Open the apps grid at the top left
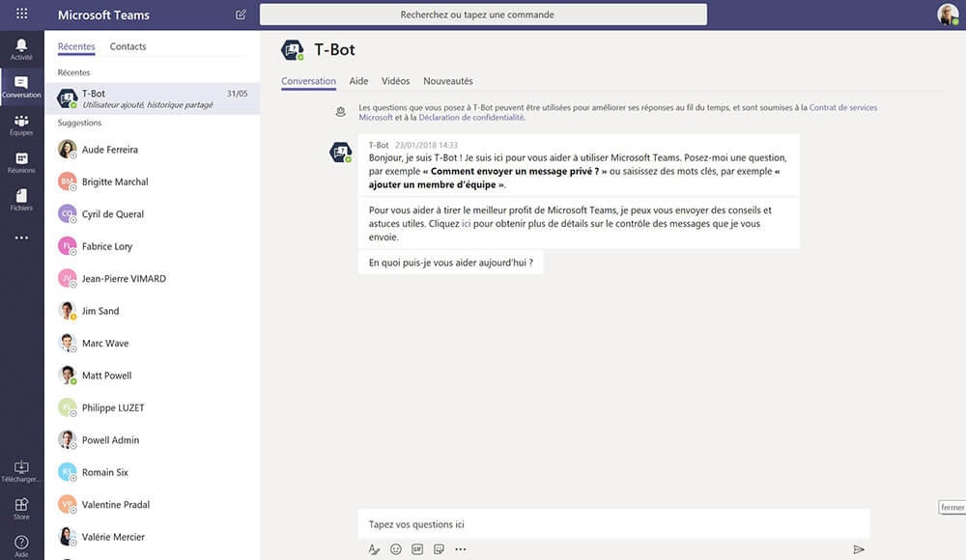966x560 pixels. pyautogui.click(x=21, y=14)
